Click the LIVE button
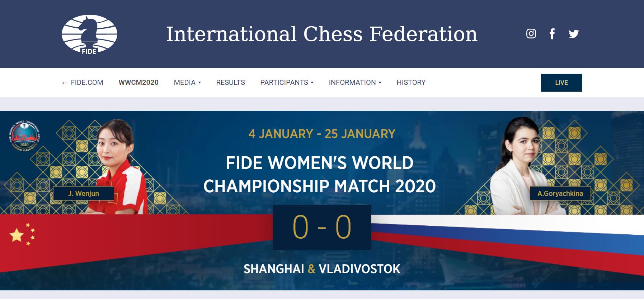The image size is (644, 299). [561, 83]
